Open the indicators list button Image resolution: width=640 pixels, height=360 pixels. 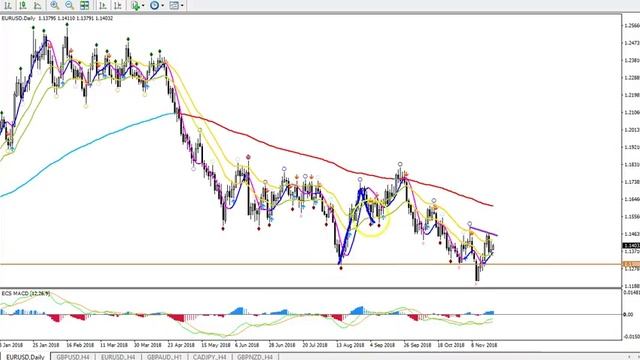click(136, 5)
